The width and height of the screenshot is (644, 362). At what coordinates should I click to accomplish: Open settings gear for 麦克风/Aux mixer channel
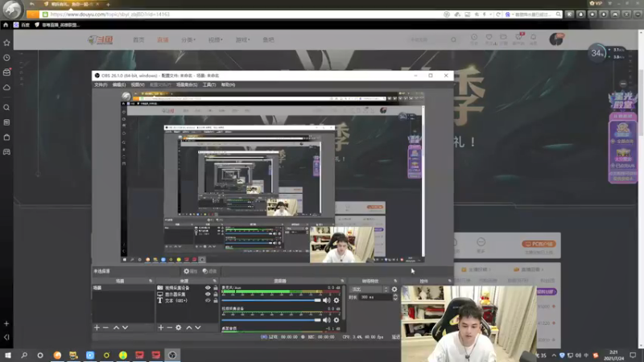pyautogui.click(x=336, y=300)
